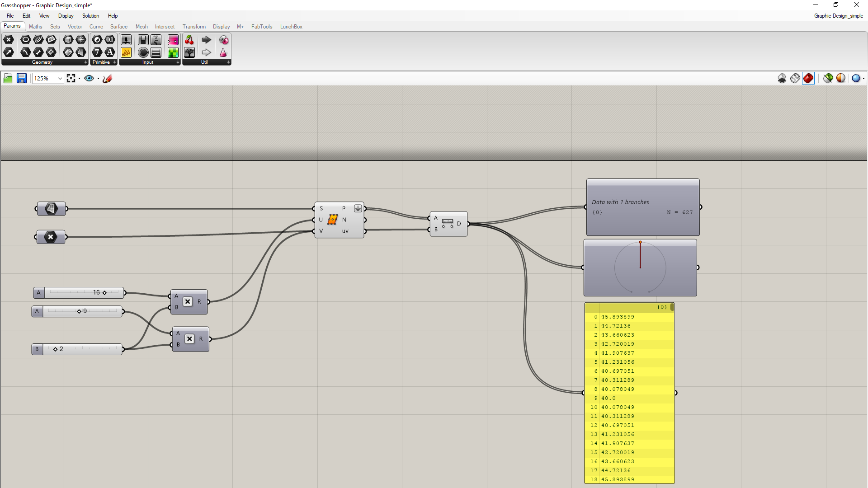Open file with green folder icon
Image resolution: width=868 pixels, height=488 pixels.
pyautogui.click(x=8, y=79)
